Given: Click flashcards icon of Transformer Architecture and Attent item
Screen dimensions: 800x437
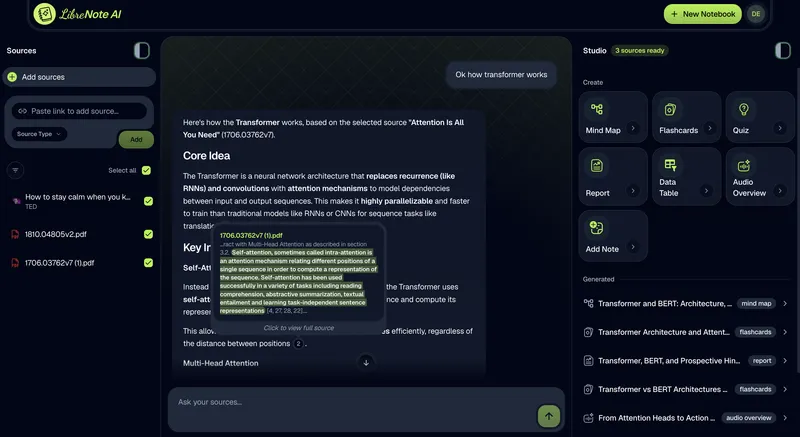Looking at the screenshot, I should pyautogui.click(x=588, y=332).
